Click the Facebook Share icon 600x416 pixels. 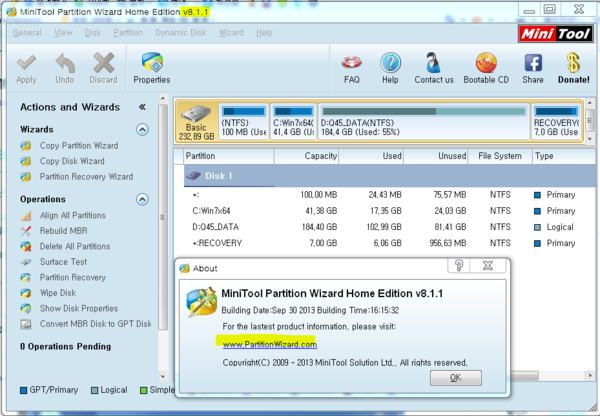coord(533,62)
